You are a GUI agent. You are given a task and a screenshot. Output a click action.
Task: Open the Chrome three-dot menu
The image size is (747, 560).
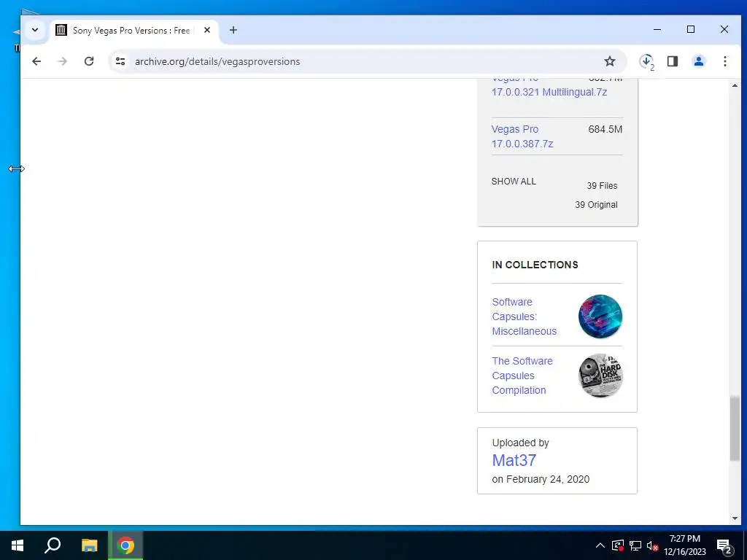tap(724, 61)
